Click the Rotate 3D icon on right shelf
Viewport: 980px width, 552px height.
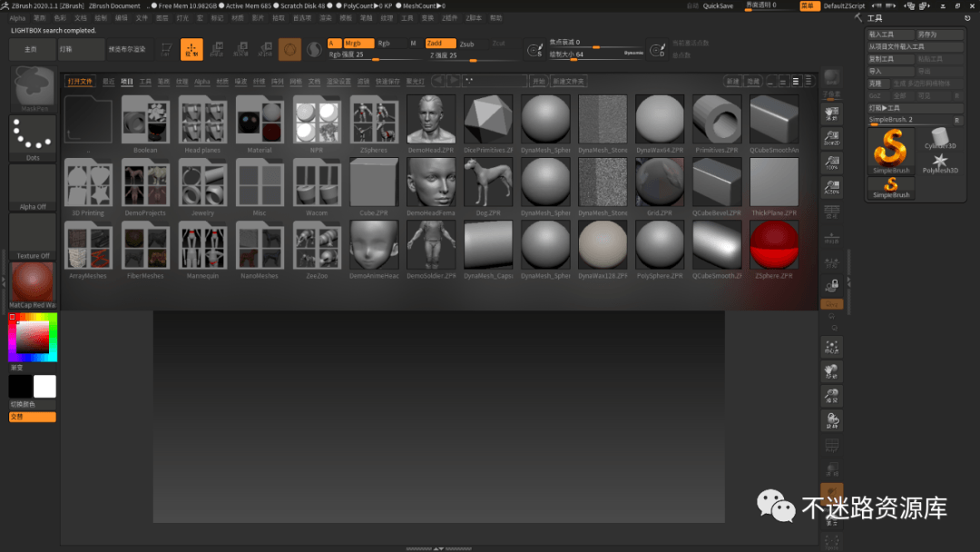coord(831,420)
